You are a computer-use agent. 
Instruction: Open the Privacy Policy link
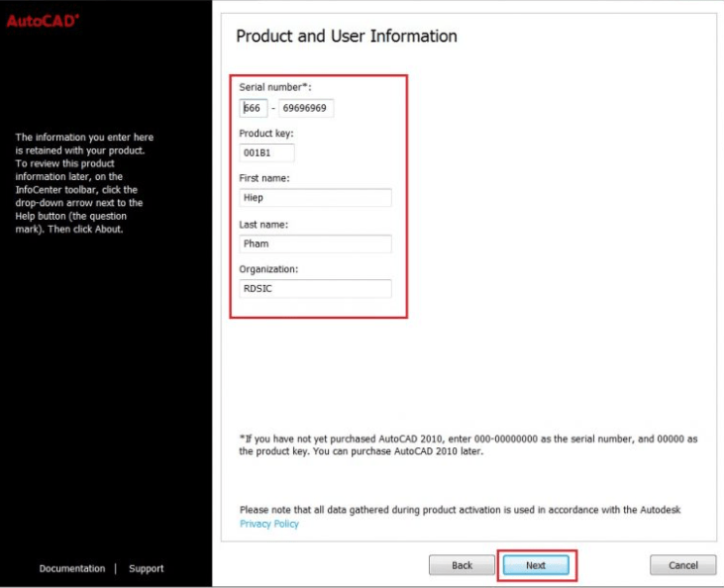click(x=269, y=524)
